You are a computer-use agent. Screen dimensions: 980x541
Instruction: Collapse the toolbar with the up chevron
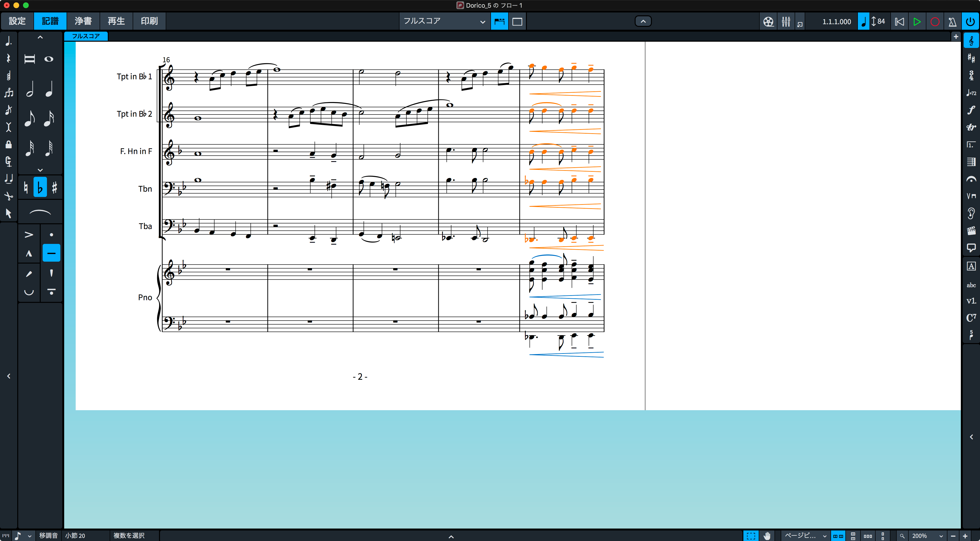coord(643,21)
